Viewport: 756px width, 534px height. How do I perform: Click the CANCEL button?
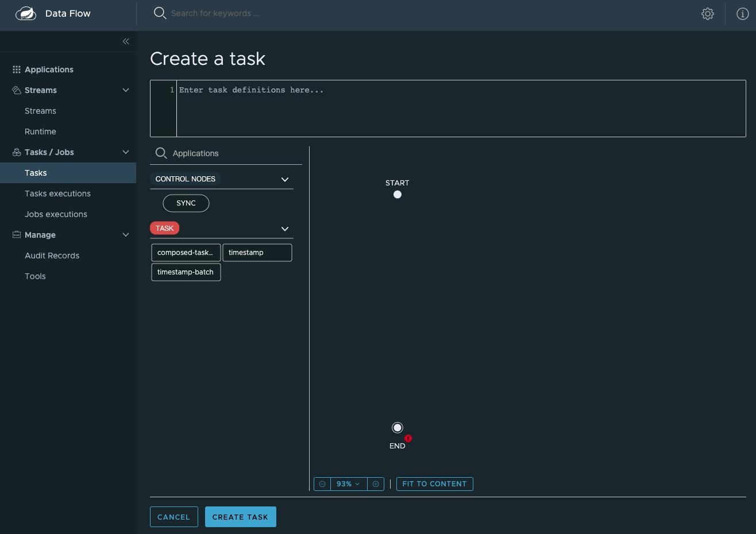coord(173,517)
